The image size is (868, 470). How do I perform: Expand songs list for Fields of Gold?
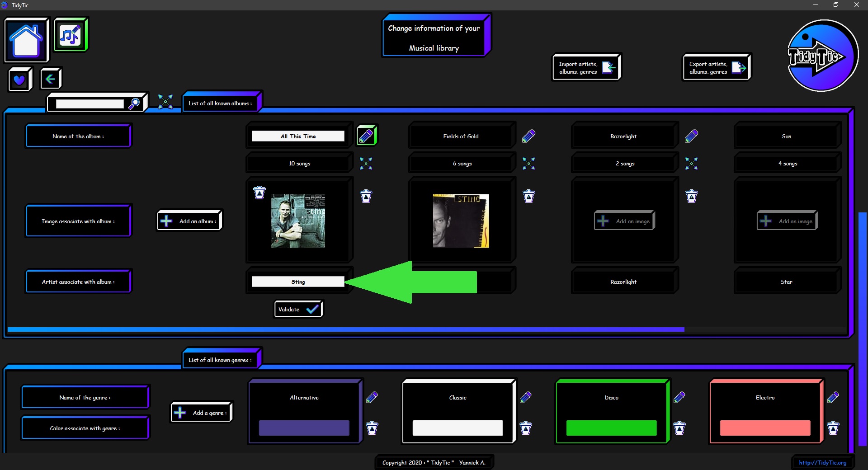click(528, 164)
